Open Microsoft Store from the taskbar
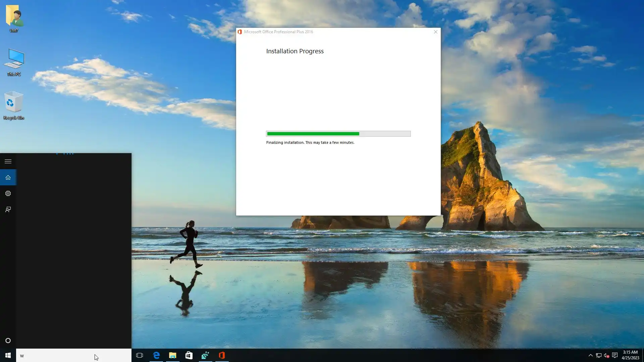 pyautogui.click(x=189, y=355)
